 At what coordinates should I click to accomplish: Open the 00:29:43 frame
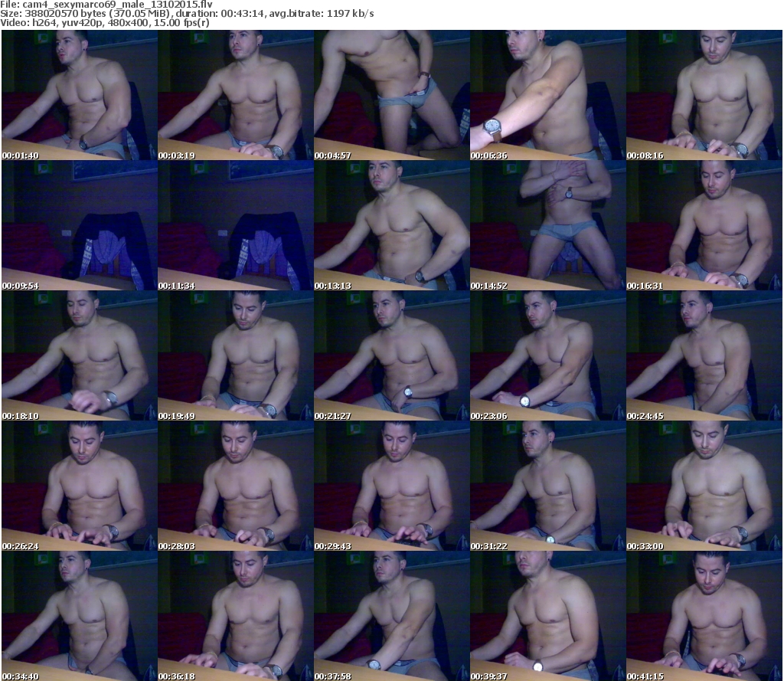pyautogui.click(x=392, y=486)
